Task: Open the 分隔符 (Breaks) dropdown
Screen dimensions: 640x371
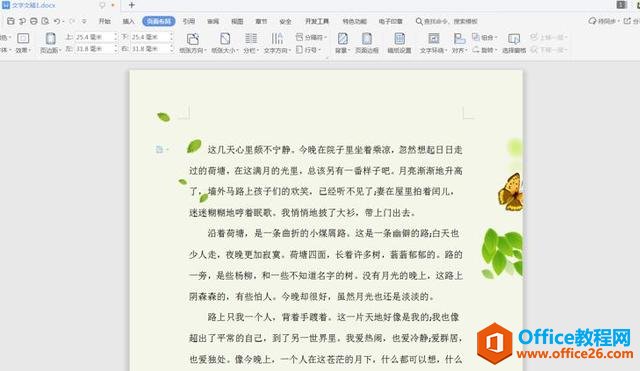Action: coord(311,37)
